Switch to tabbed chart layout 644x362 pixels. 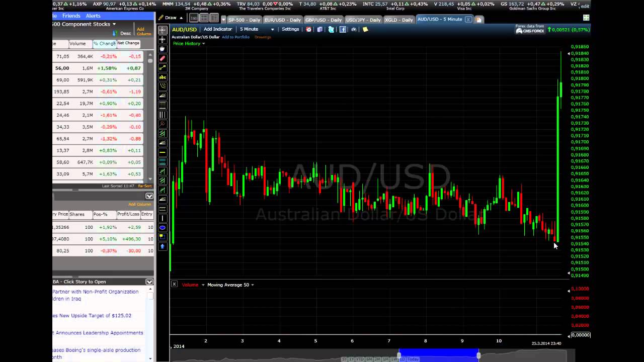194,18
